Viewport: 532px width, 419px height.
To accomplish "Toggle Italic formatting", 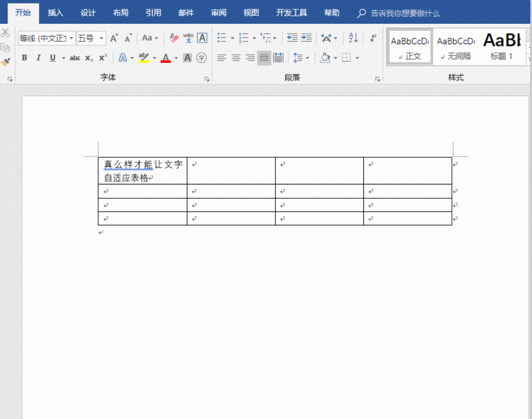I will (x=39, y=58).
